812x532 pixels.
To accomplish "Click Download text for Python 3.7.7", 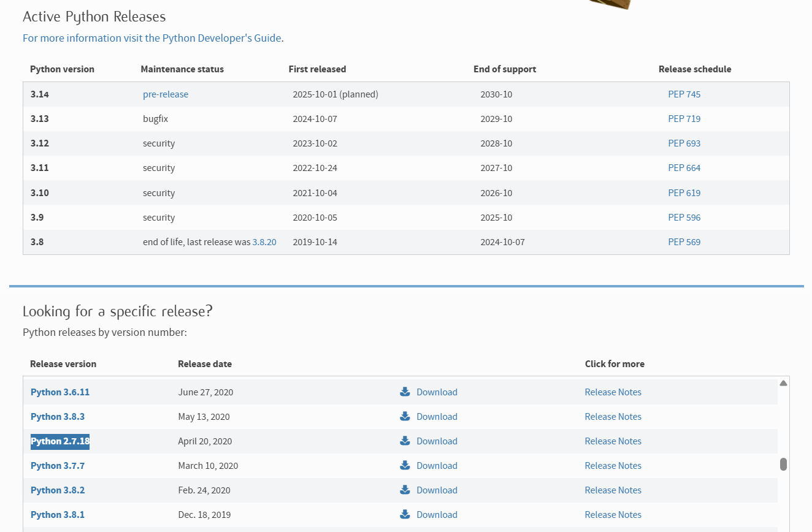I will coord(437,466).
